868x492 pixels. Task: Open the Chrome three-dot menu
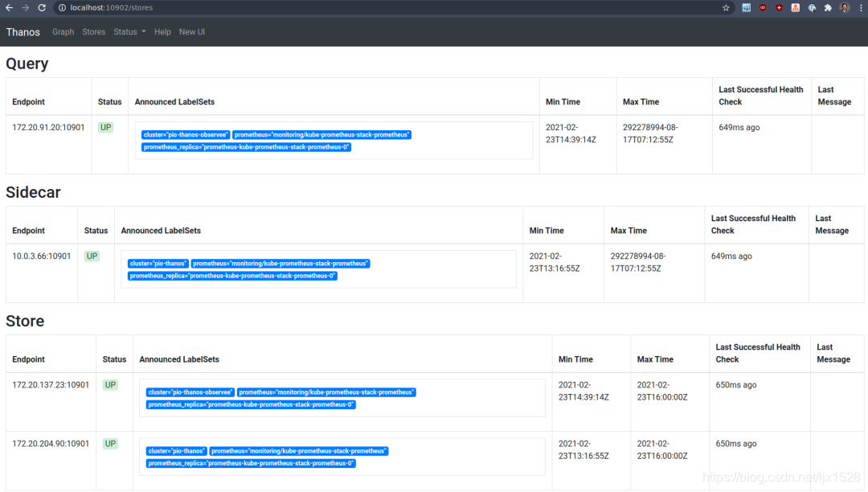point(861,8)
